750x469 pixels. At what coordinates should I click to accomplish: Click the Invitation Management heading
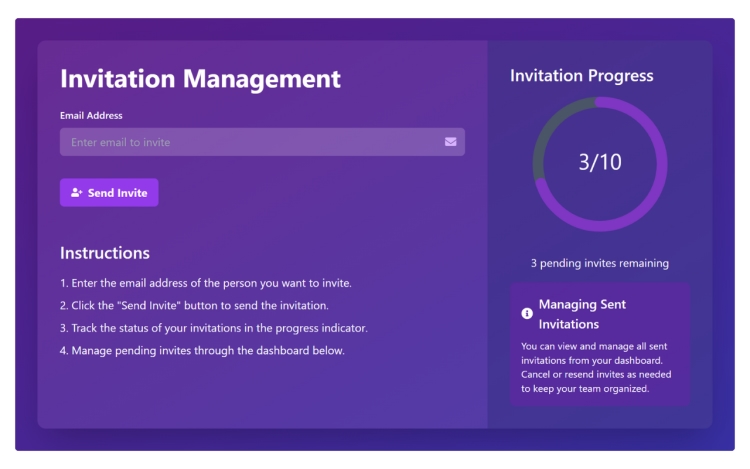pyautogui.click(x=200, y=79)
